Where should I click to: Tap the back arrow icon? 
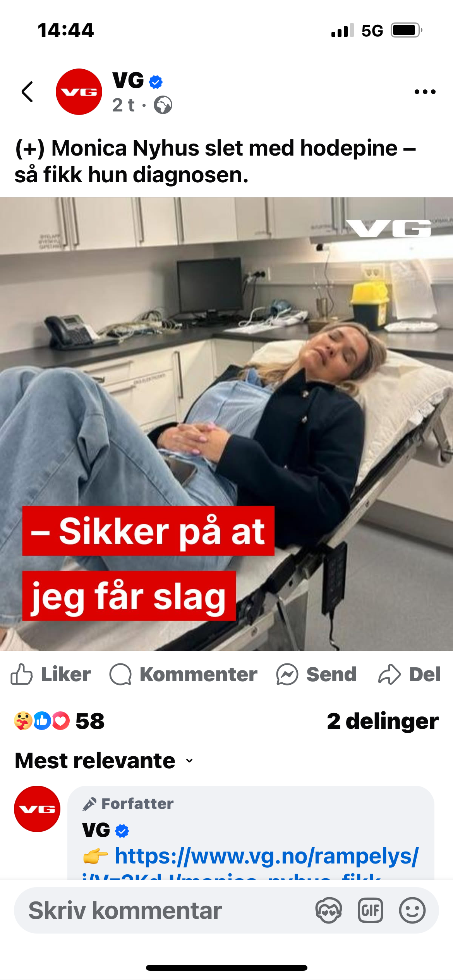pyautogui.click(x=27, y=92)
